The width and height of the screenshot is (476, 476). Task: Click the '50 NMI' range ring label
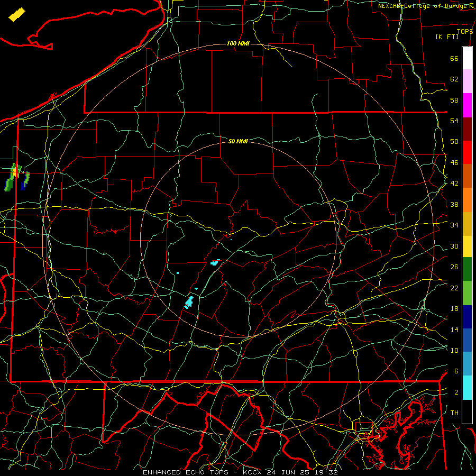coord(238,141)
